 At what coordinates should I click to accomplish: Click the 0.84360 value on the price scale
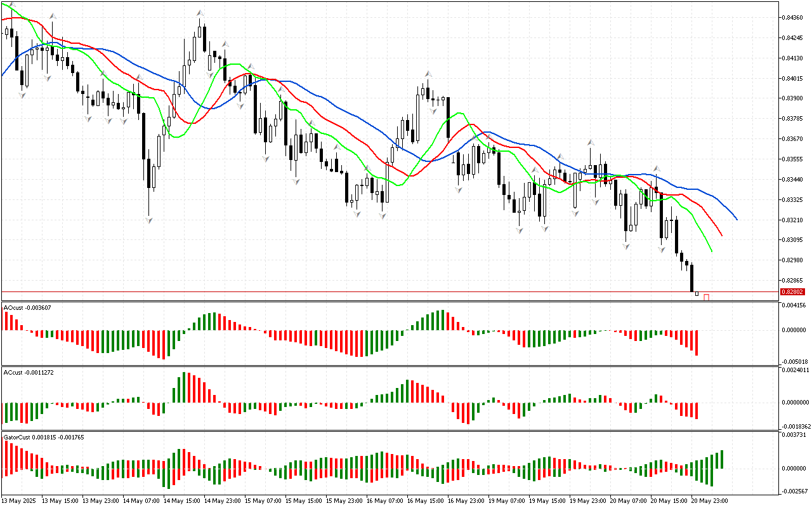[x=794, y=18]
